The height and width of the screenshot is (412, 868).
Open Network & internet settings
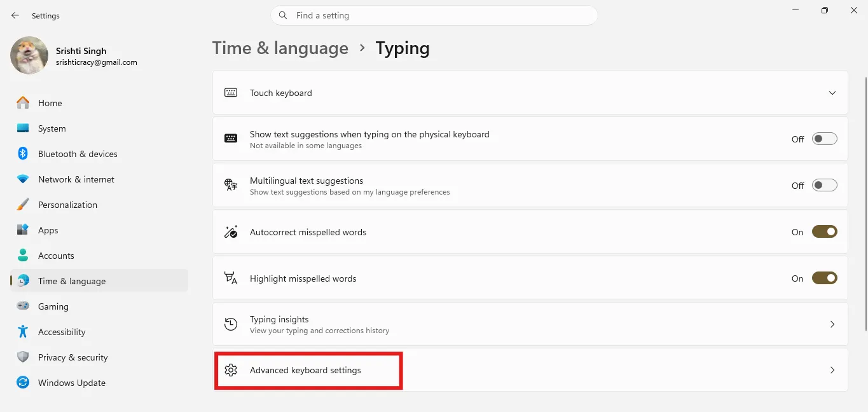[99, 179]
